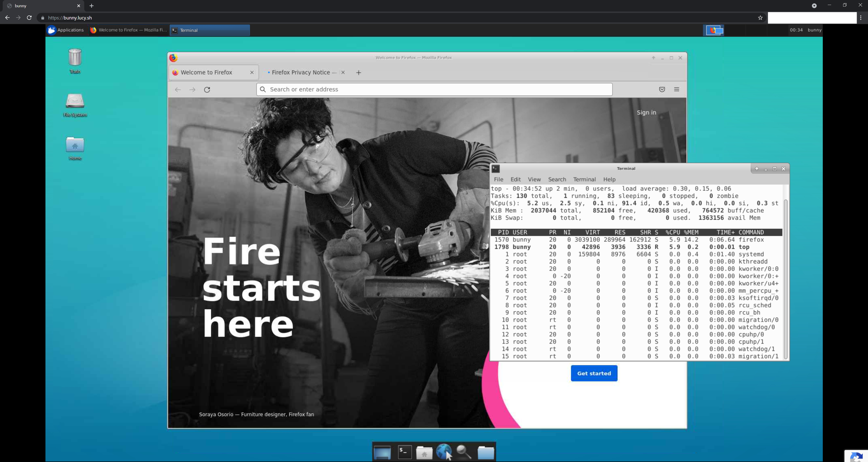The image size is (868, 462).
Task: Open Firefox hamburger menu
Action: pyautogui.click(x=676, y=89)
